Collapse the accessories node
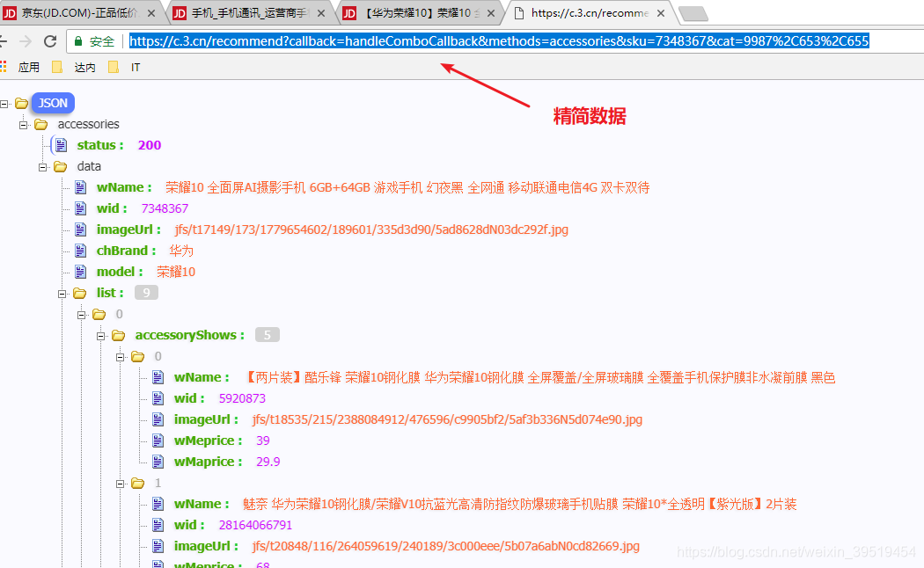 [23, 125]
